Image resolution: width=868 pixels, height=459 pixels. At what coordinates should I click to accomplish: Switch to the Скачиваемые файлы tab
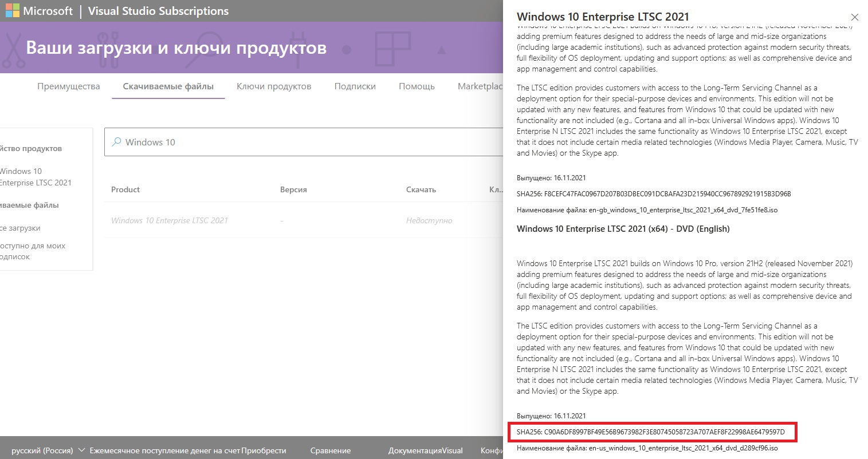[x=168, y=86]
